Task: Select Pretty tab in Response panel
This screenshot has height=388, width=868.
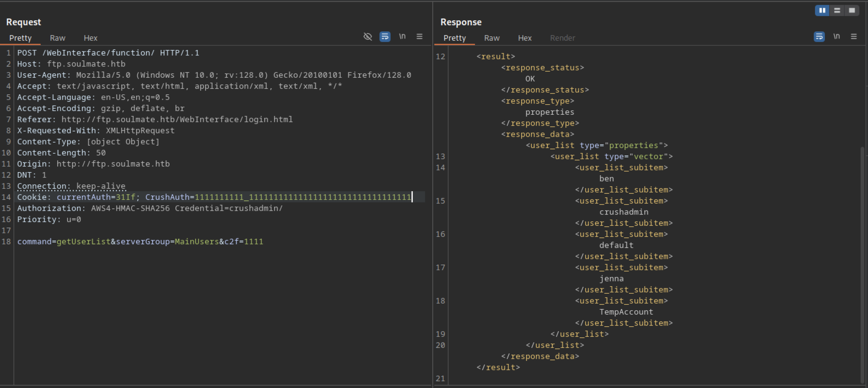Action: tap(454, 38)
